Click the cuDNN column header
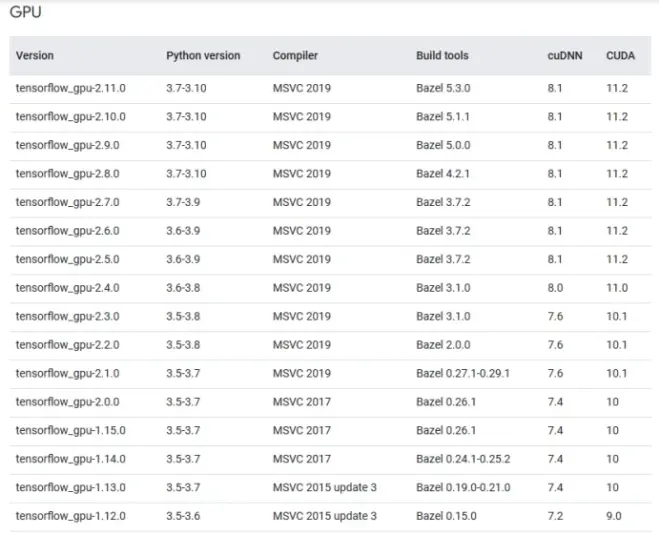Screen dimensions: 660x535 (x=564, y=56)
